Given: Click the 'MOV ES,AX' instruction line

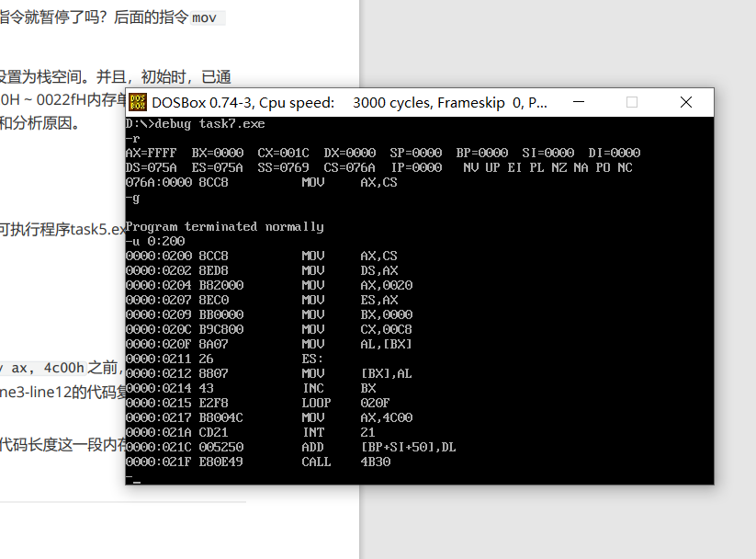Looking at the screenshot, I should (x=262, y=301).
